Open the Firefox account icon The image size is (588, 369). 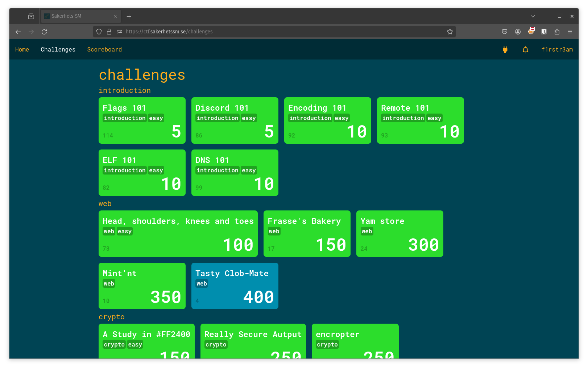coord(518,32)
